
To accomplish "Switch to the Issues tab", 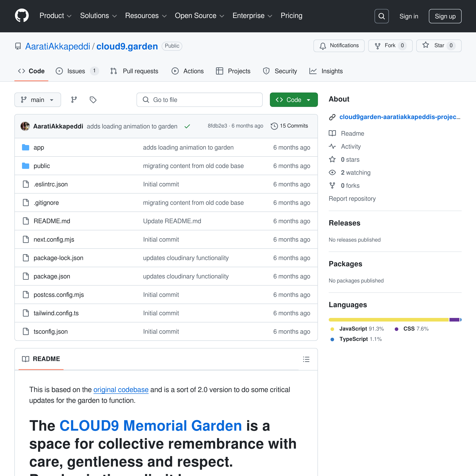I will tap(77, 71).
